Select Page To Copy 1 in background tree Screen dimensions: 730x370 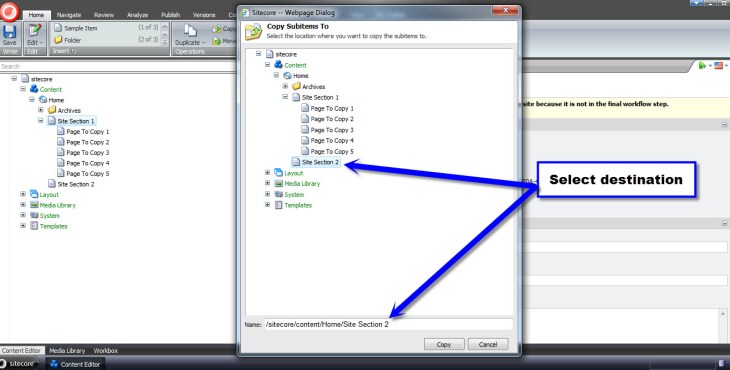coord(88,132)
